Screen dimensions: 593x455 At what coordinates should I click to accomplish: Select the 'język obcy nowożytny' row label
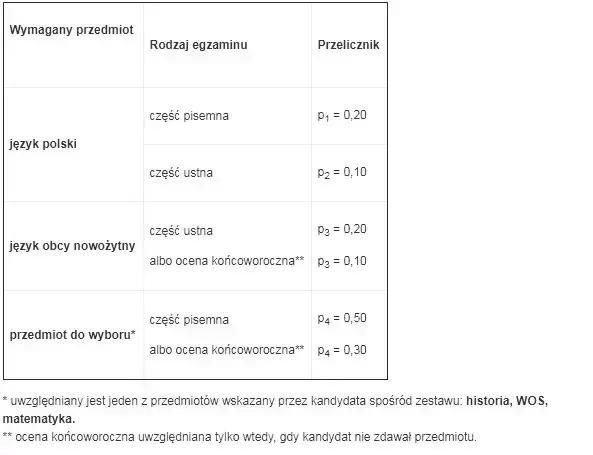pos(72,246)
